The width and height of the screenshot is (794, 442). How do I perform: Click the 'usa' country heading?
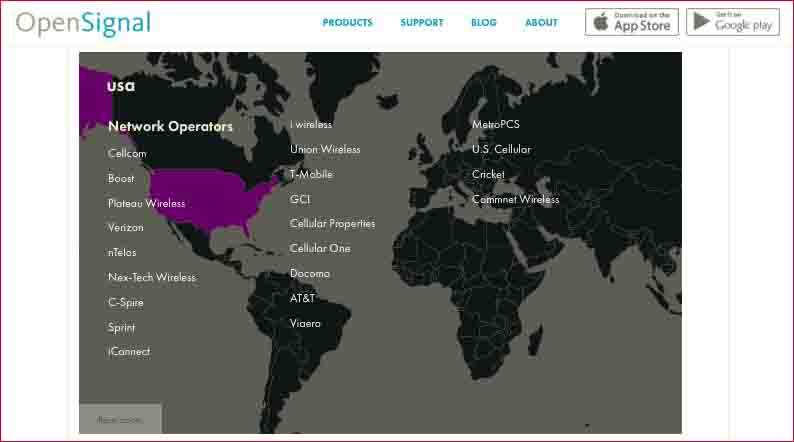pos(121,86)
